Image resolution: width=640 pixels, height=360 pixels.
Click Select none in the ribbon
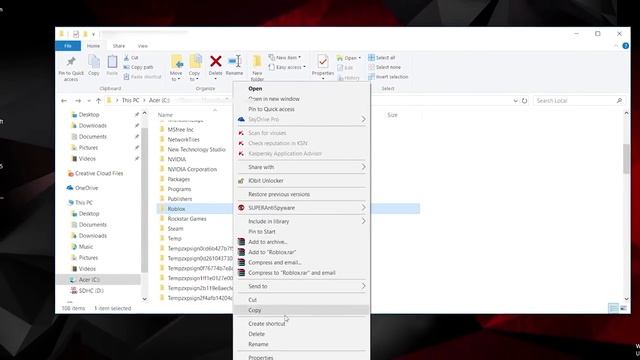tap(384, 67)
